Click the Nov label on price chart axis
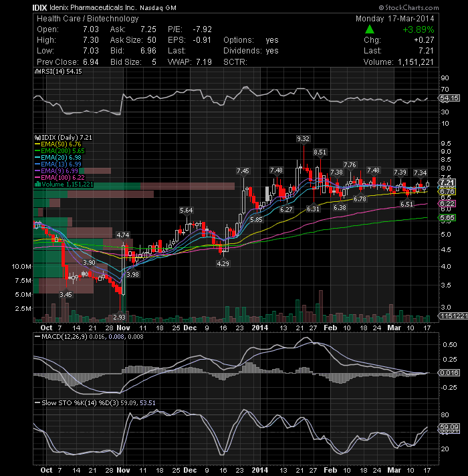 (123, 328)
